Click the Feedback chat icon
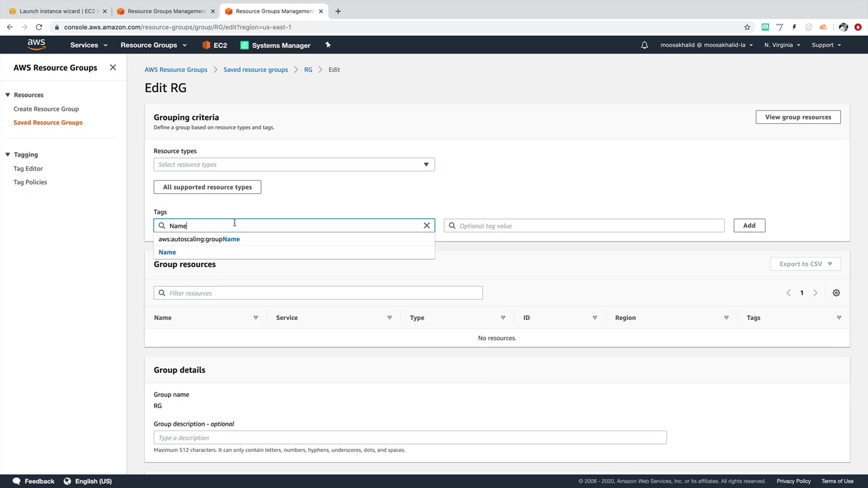The image size is (868, 488). (x=16, y=481)
